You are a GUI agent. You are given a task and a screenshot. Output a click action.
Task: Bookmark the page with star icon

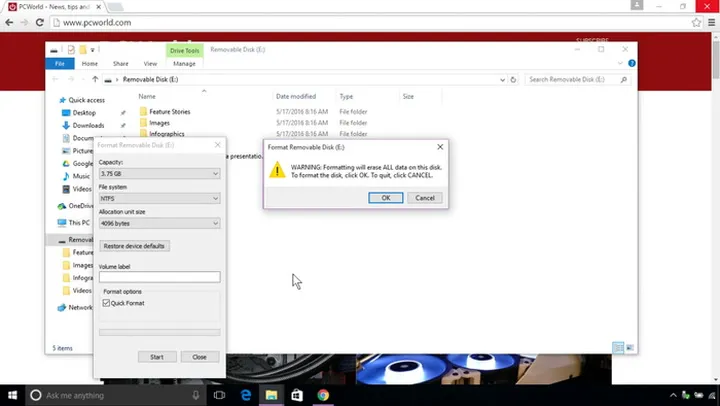[696, 23]
